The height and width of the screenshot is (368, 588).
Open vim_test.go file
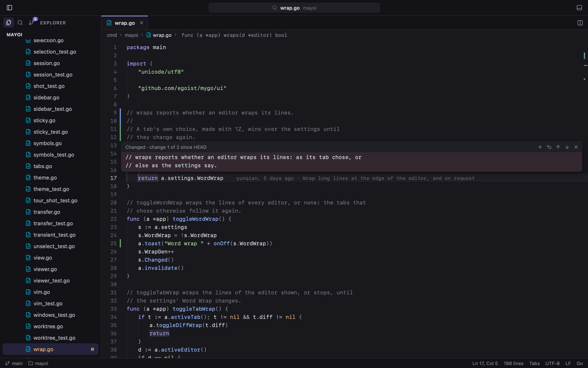click(50, 304)
